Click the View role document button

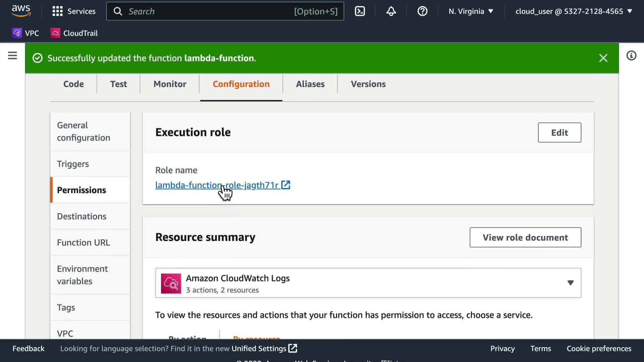(525, 237)
